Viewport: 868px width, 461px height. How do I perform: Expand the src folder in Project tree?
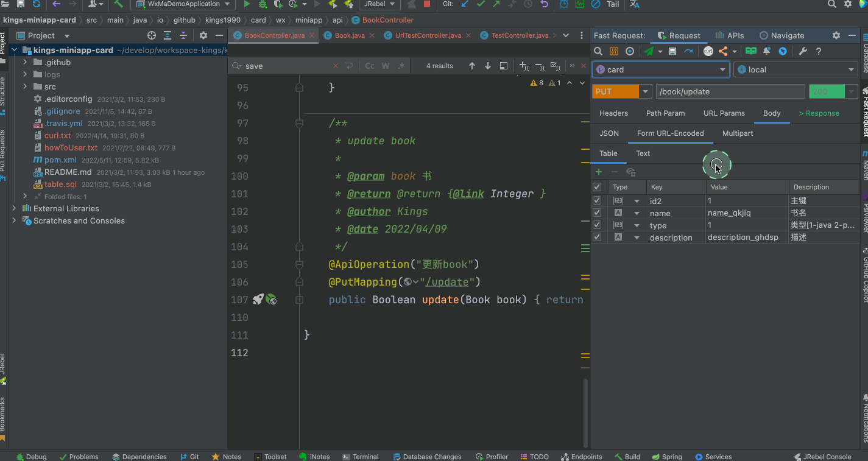[x=25, y=86]
